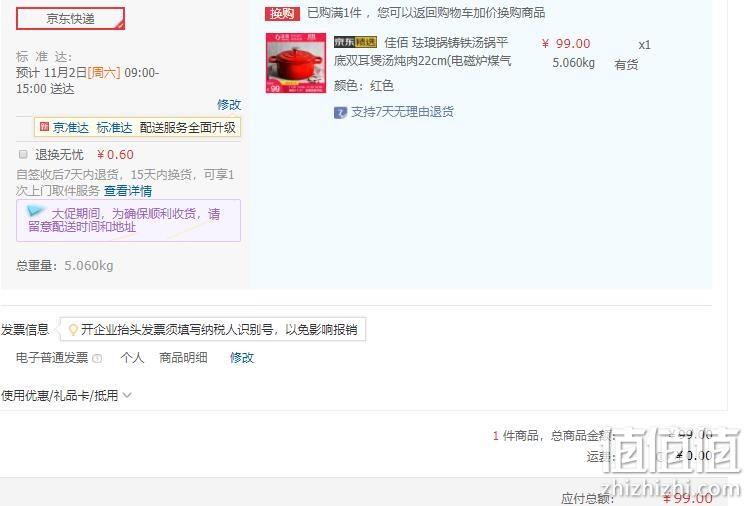Screen dimensions: 750x506
Task: Click the red enamel pot product thumbnail
Action: pyautogui.click(x=296, y=63)
